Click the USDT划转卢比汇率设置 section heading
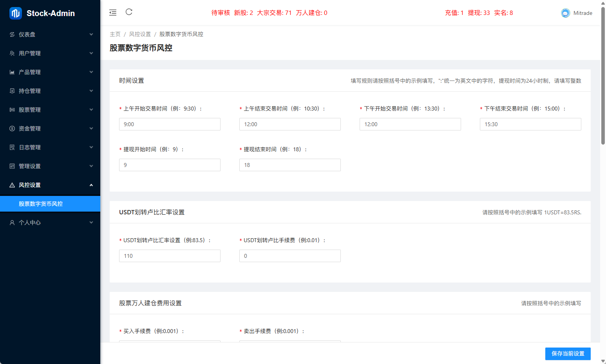Viewport: 606px width, 364px height. click(152, 212)
